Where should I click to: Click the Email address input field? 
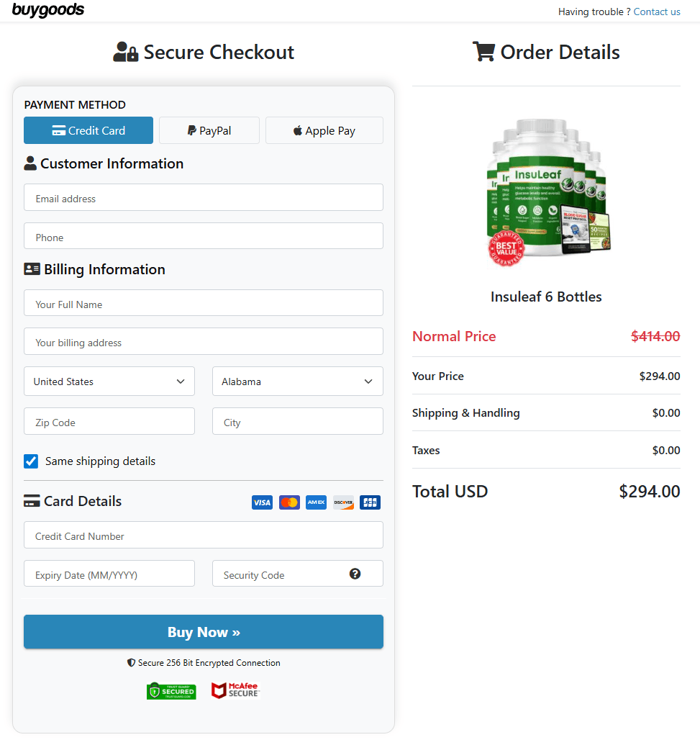click(204, 197)
